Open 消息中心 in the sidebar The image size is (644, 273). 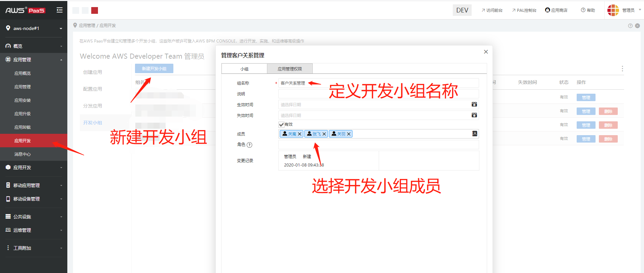pyautogui.click(x=23, y=154)
